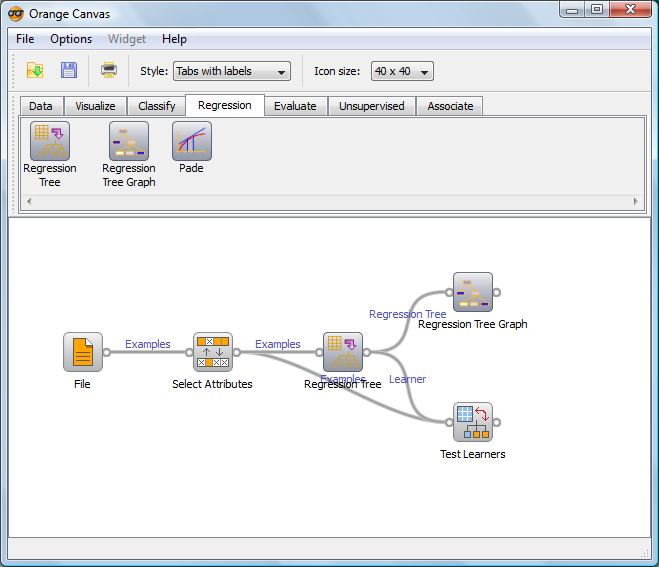Click the Select Attributes caption on the canvas
Viewport: 659px width, 567px height.
coord(212,384)
